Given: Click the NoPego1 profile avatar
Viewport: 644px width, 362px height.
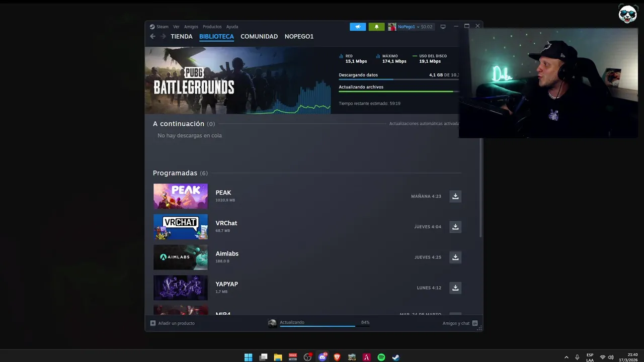Looking at the screenshot, I should (392, 27).
